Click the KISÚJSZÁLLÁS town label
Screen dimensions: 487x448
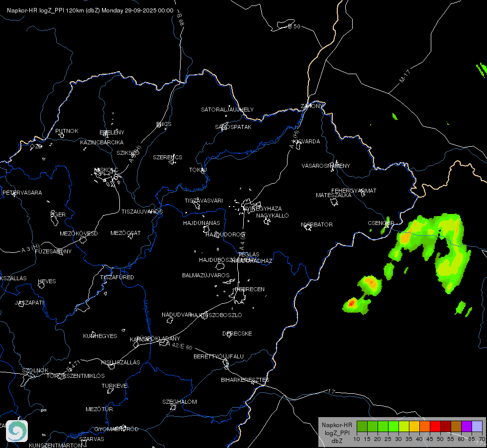click(x=120, y=362)
